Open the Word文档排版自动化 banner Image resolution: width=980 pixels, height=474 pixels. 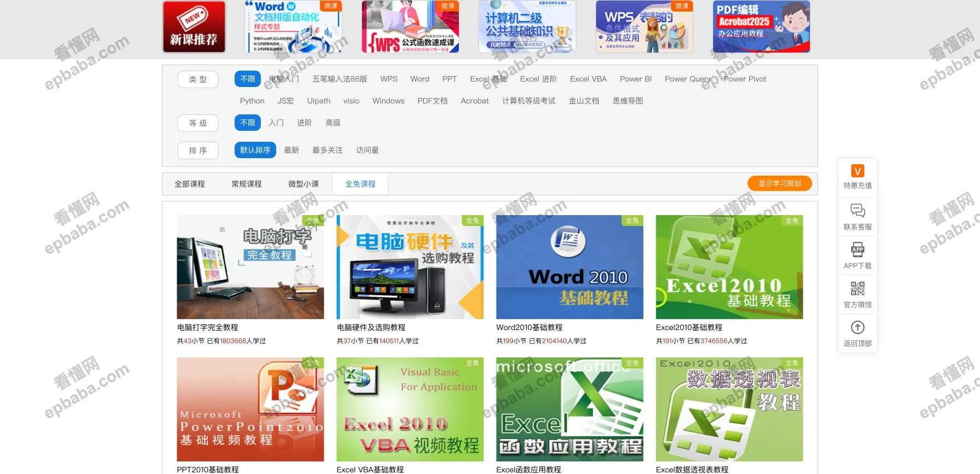[293, 26]
